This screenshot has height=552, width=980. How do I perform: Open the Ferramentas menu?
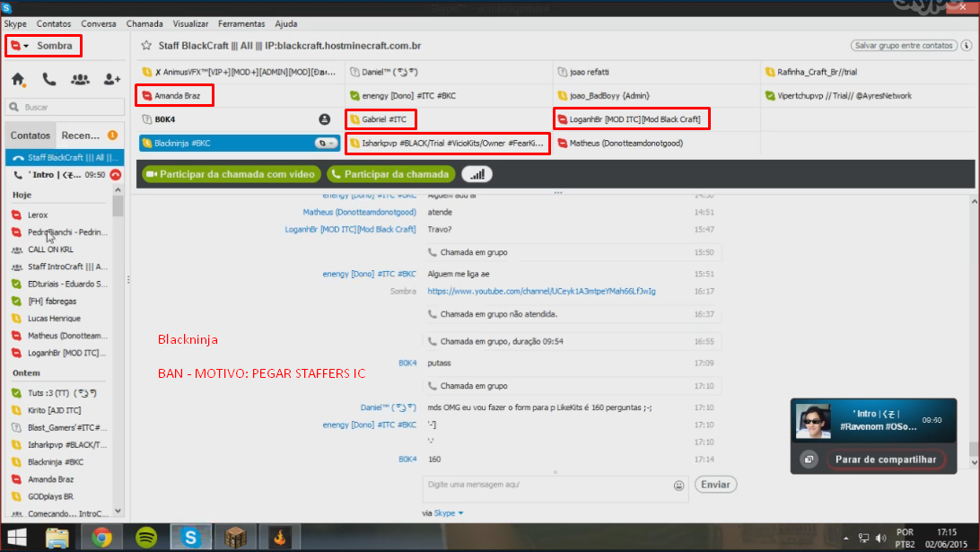[241, 23]
